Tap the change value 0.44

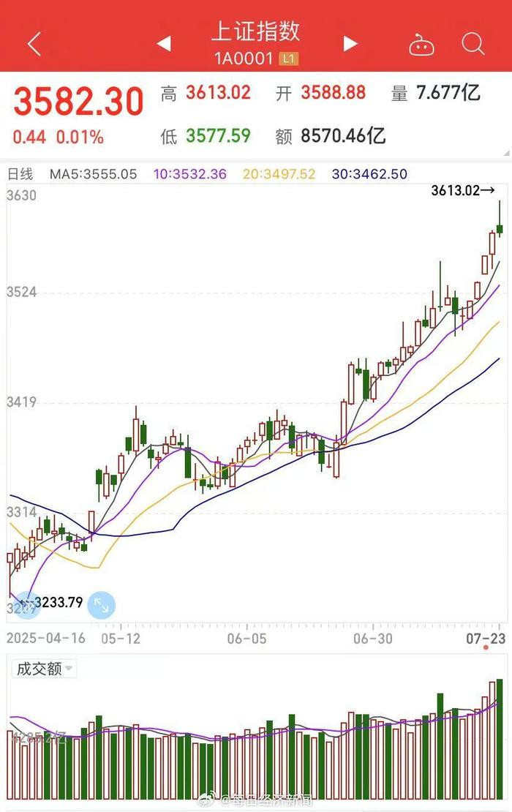click(29, 138)
